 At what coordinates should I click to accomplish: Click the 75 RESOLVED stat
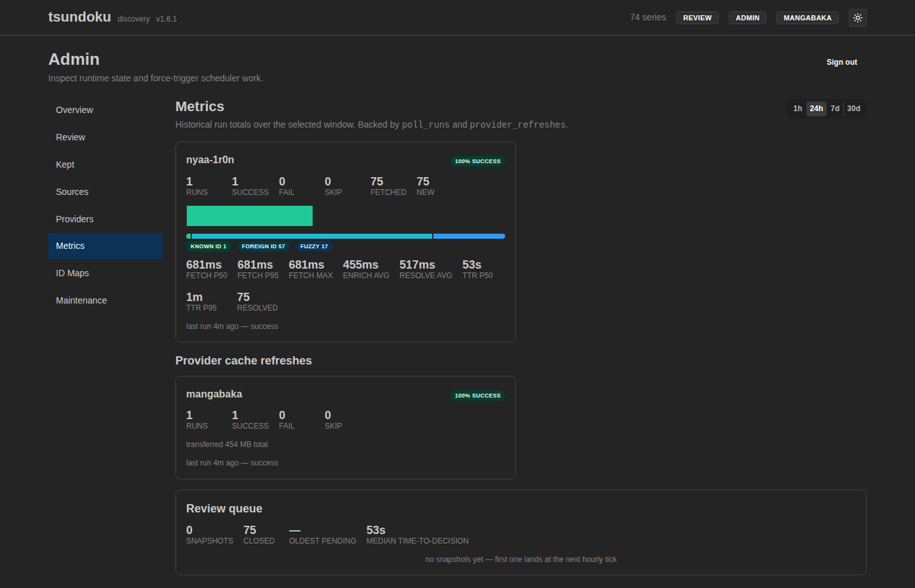coord(257,302)
